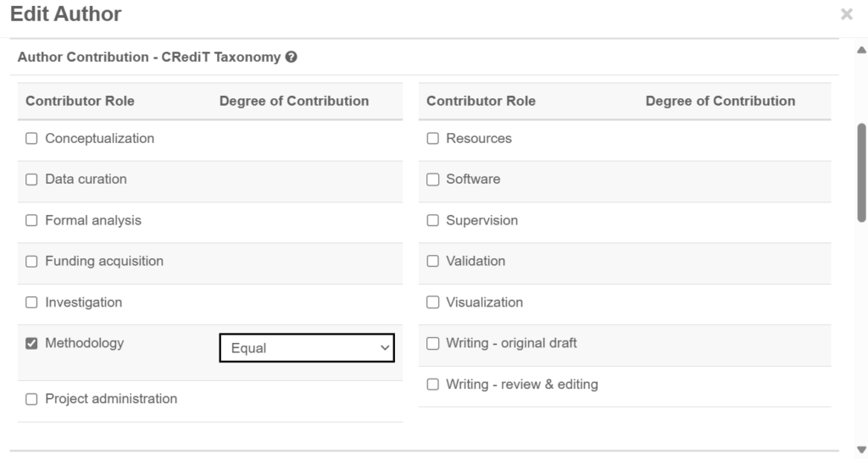Tick the Visualization checkbox
The height and width of the screenshot is (459, 868).
coord(433,302)
